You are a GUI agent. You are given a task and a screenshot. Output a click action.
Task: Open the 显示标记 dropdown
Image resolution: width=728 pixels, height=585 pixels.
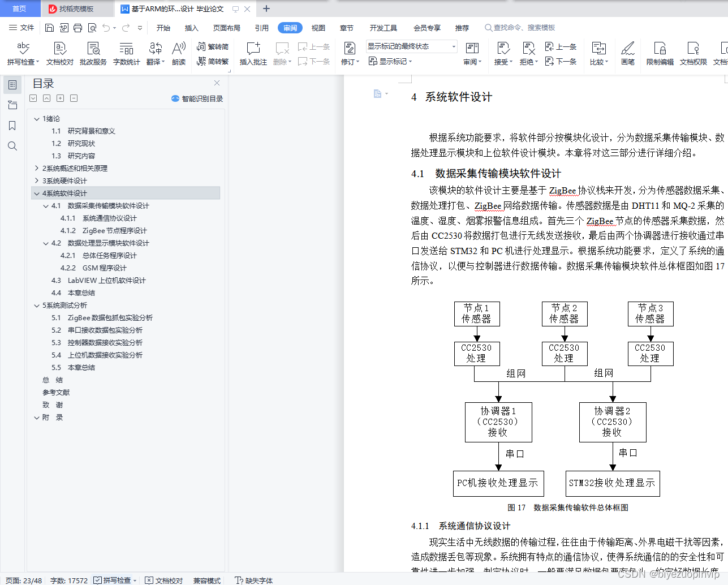pos(390,61)
